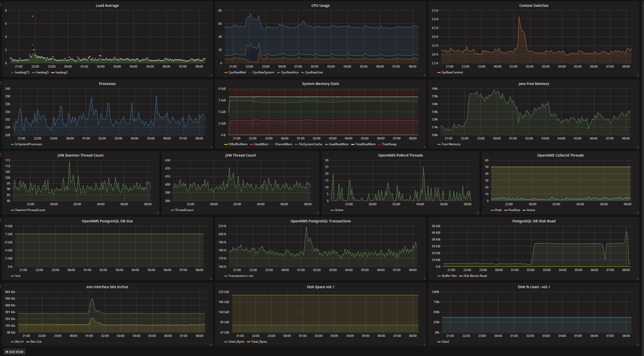Click the ADD ROW button
Screen dimensions: 644x356
coord(14,352)
